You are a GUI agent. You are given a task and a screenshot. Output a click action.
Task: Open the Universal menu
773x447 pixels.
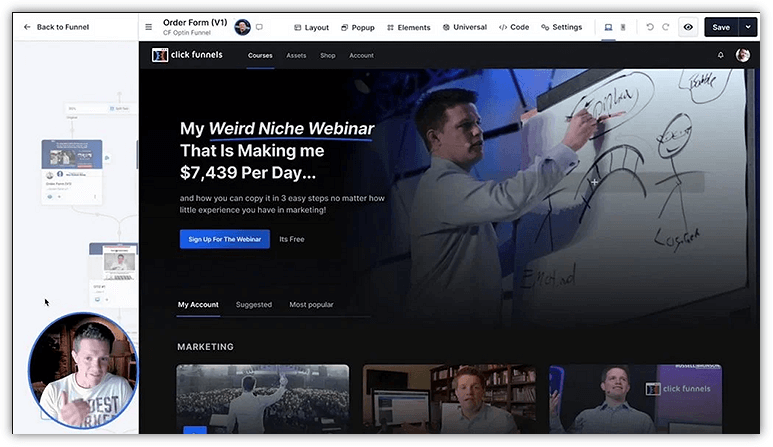465,27
